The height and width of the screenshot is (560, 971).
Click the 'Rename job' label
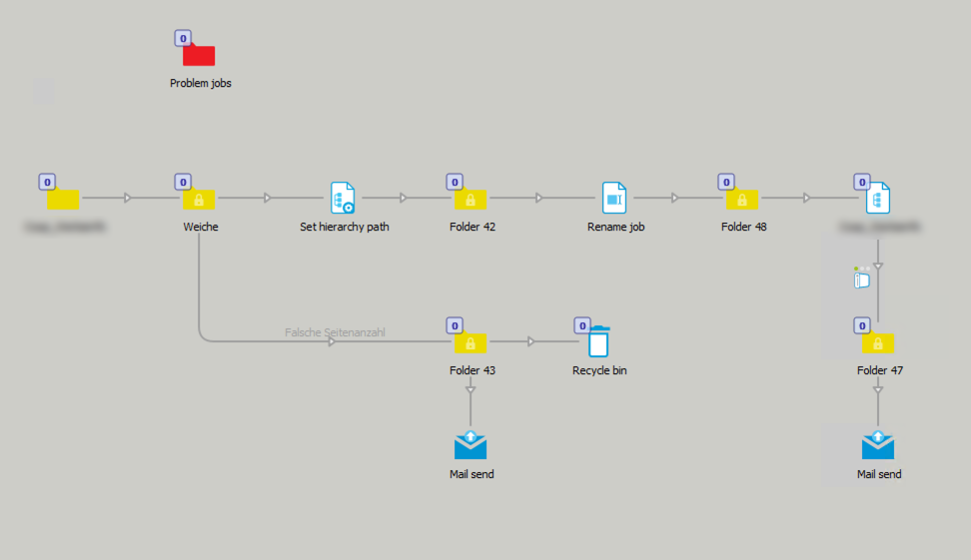(x=616, y=227)
